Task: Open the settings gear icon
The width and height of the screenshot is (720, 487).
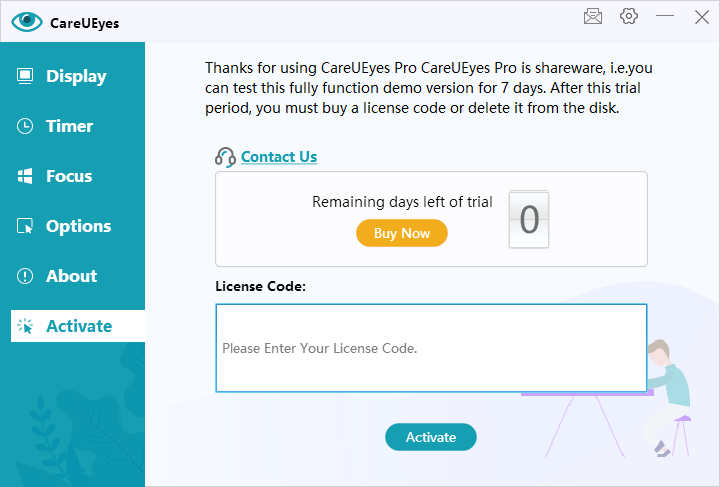Action: [629, 16]
